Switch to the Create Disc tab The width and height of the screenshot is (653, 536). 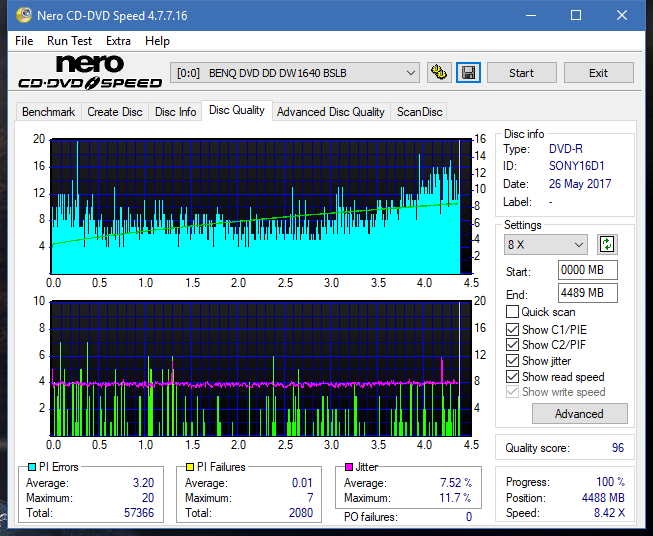pos(115,112)
